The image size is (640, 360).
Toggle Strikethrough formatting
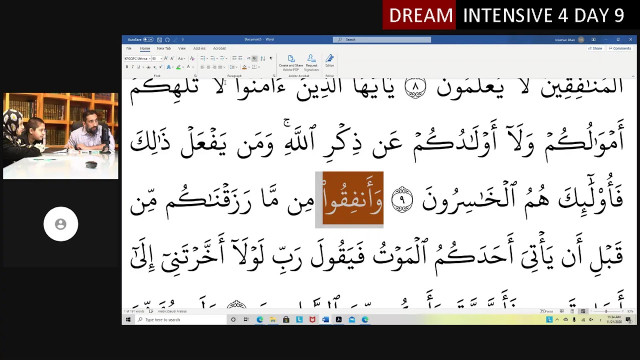148,67
